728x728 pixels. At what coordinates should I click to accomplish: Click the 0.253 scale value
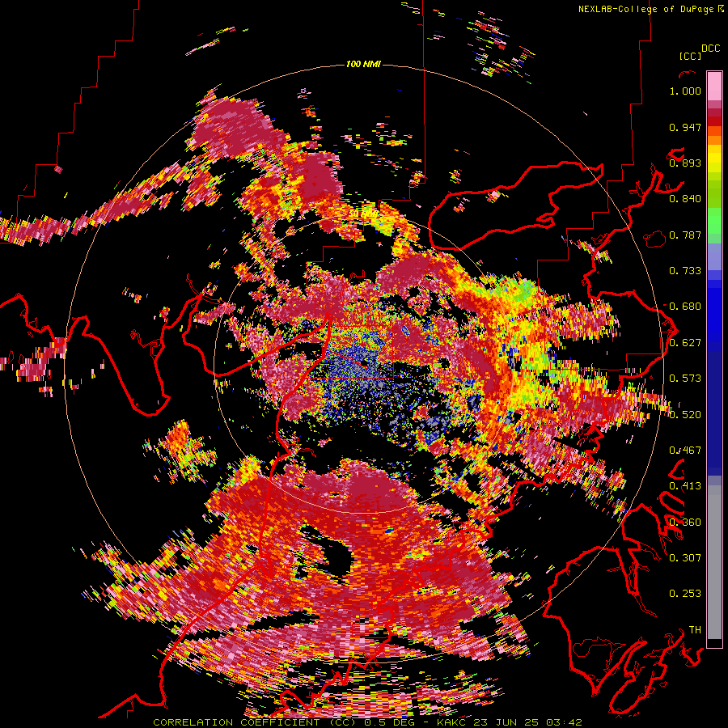click(685, 594)
